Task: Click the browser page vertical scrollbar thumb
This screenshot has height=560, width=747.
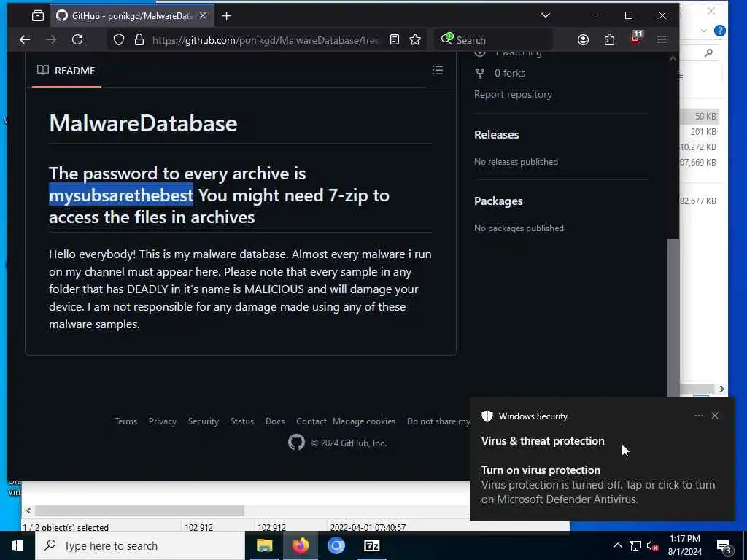Action: [673, 316]
